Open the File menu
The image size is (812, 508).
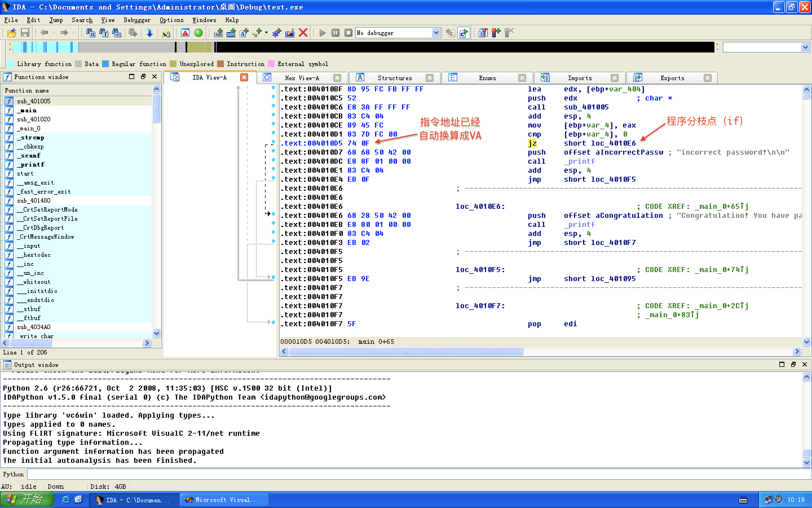11,20
